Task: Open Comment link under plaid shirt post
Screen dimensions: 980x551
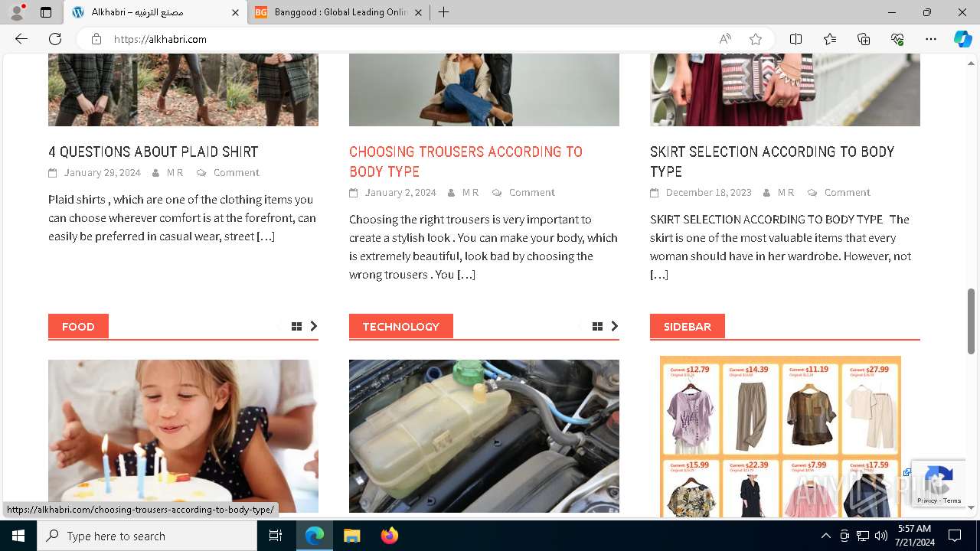Action: pos(236,173)
